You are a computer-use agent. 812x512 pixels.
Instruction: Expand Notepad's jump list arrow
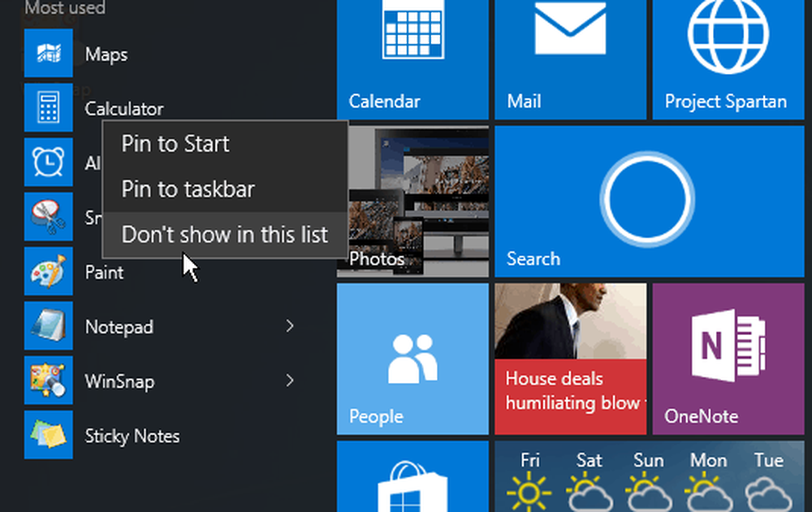[x=290, y=325]
